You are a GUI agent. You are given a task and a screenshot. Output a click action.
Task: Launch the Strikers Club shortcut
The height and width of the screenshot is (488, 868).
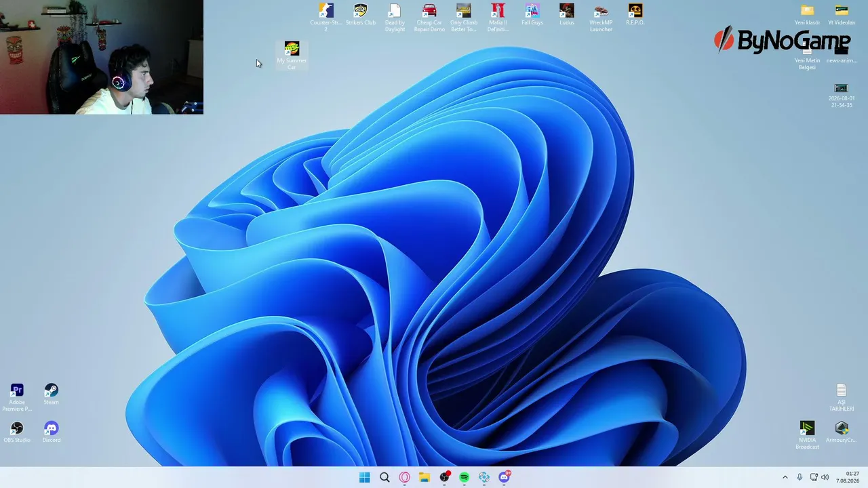point(361,15)
